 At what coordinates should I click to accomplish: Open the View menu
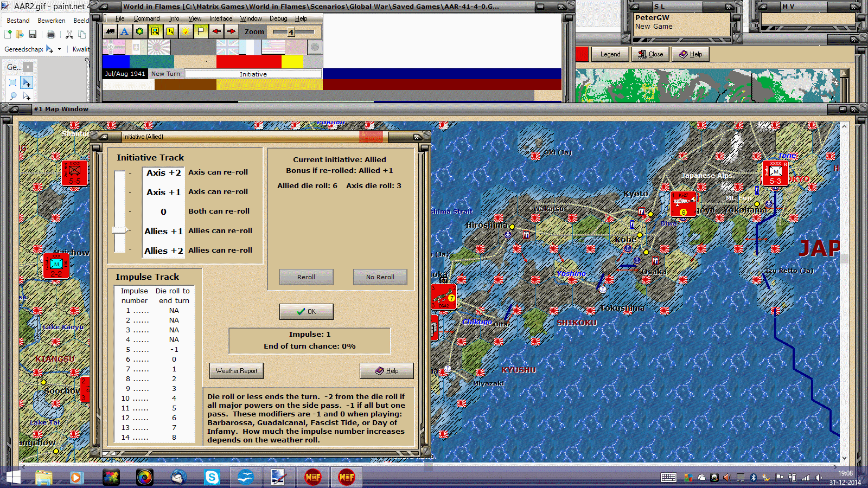[195, 18]
